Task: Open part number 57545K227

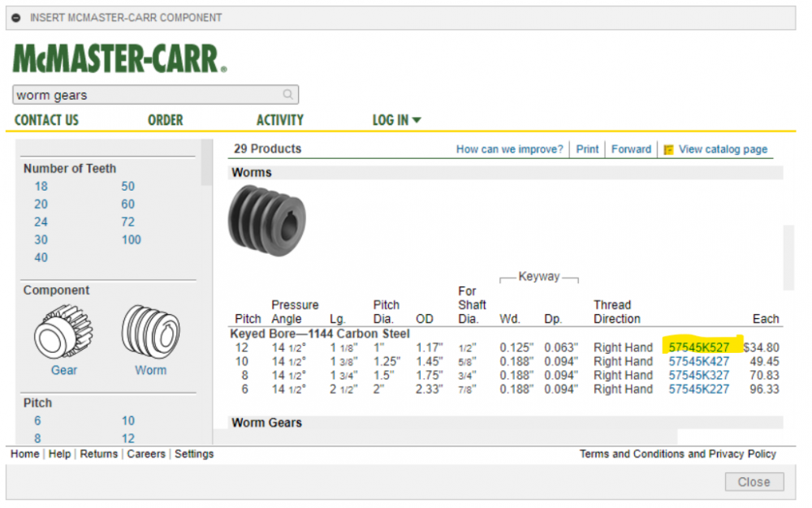Action: pos(698,389)
